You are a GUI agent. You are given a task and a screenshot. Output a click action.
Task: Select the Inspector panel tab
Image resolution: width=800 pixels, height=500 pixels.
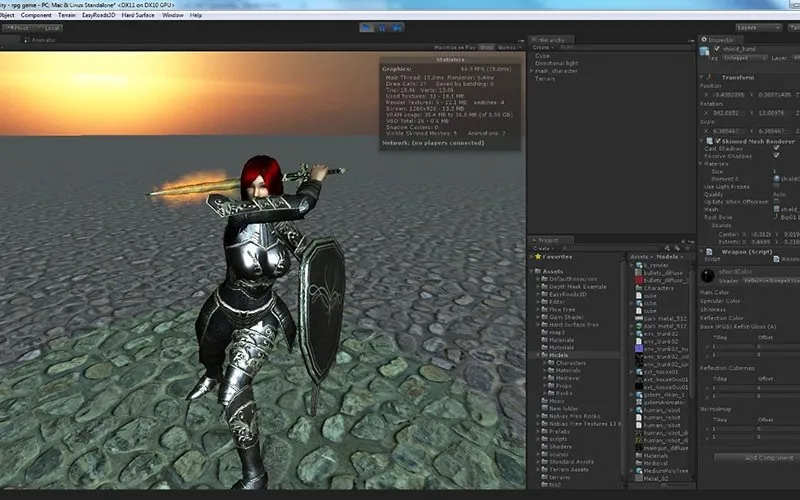(x=718, y=40)
